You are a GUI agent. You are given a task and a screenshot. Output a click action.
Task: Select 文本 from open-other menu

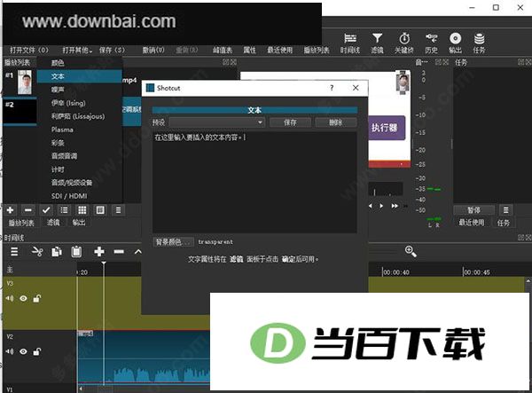point(80,76)
